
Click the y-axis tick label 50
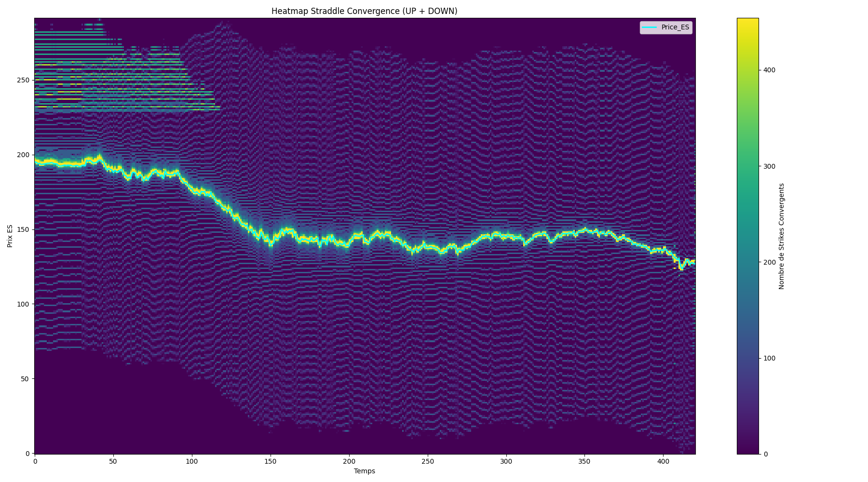26,379
